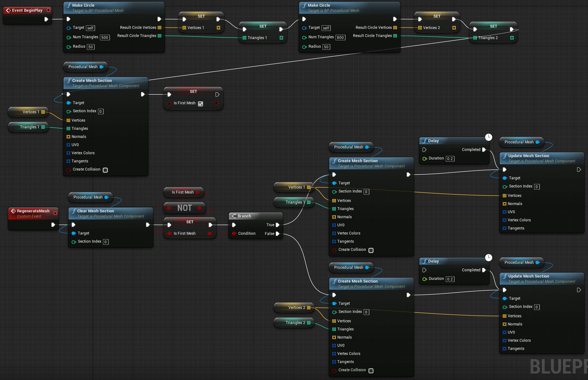This screenshot has height=380, width=588.
Task: Select the NOT boolean node
Action: (184, 208)
